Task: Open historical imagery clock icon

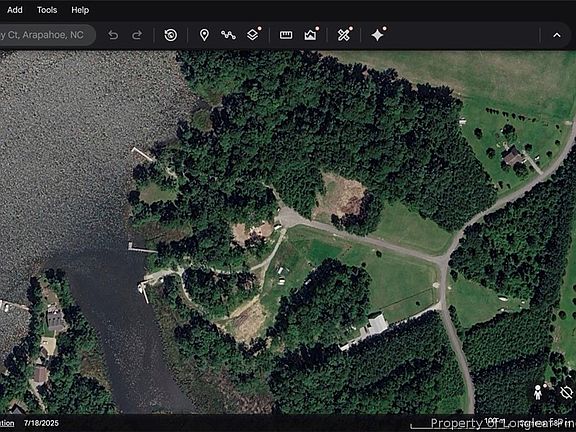Action: pos(170,35)
